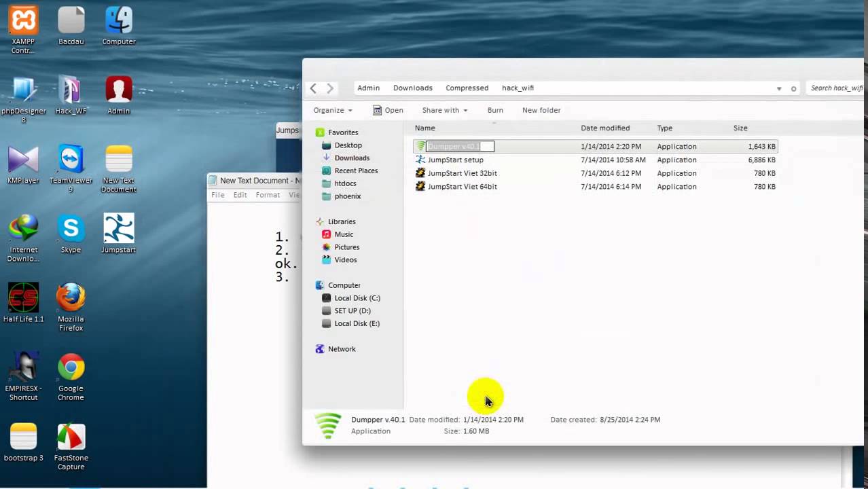Image resolution: width=868 pixels, height=489 pixels.
Task: Launch phpDesigner 8 from desktop
Action: click(24, 100)
